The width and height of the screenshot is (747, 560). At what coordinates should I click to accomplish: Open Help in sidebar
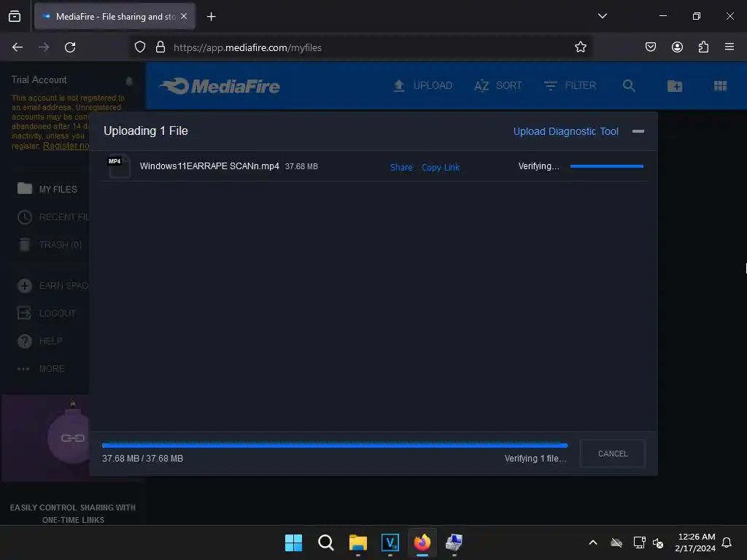[39, 341]
